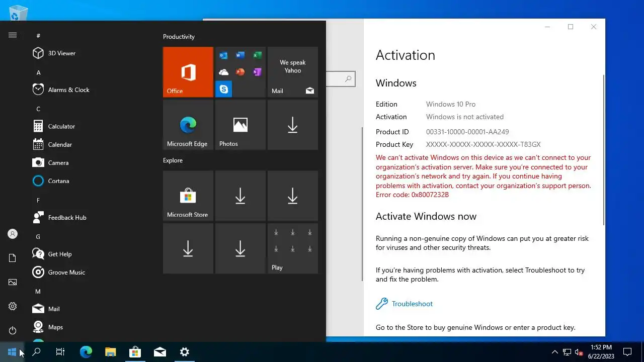This screenshot has height=362, width=644.
Task: Open the Microsoft Edge tile
Action: coord(188,125)
